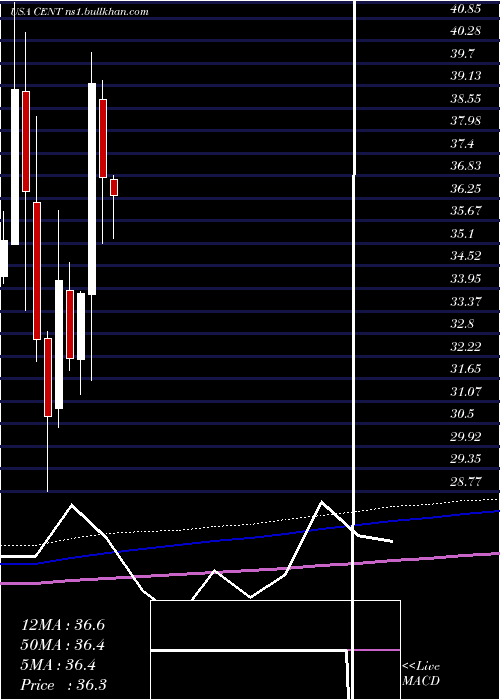
Task: Click the last small red candlestick
Action: (x=114, y=188)
